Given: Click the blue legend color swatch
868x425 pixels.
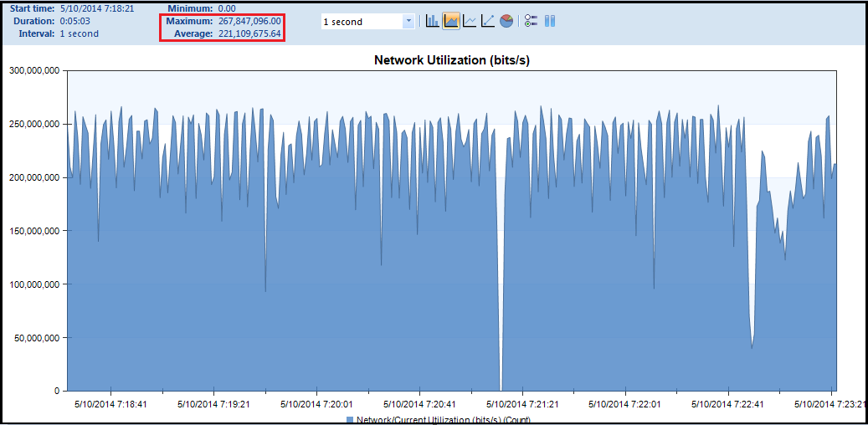Looking at the screenshot, I should 350,419.
